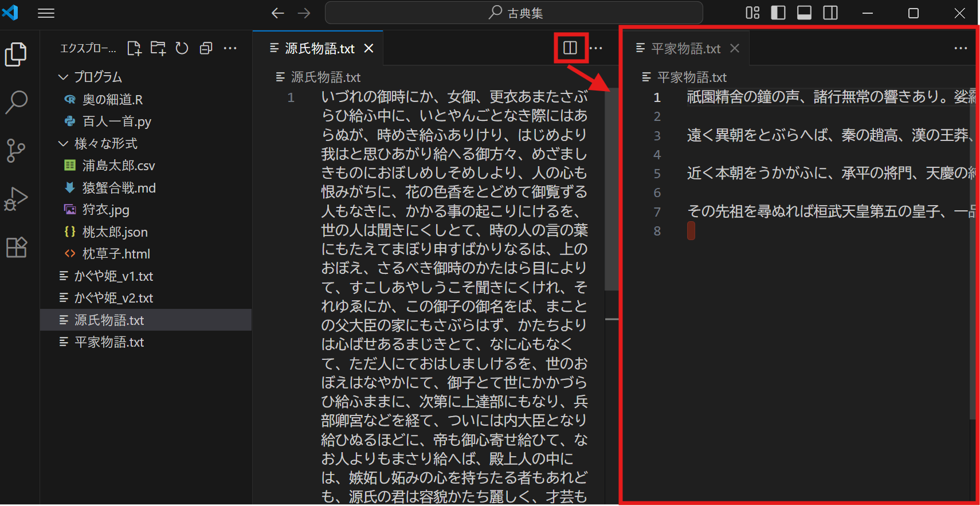
Task: Click the left editor vertical scrollbar
Action: [611, 189]
